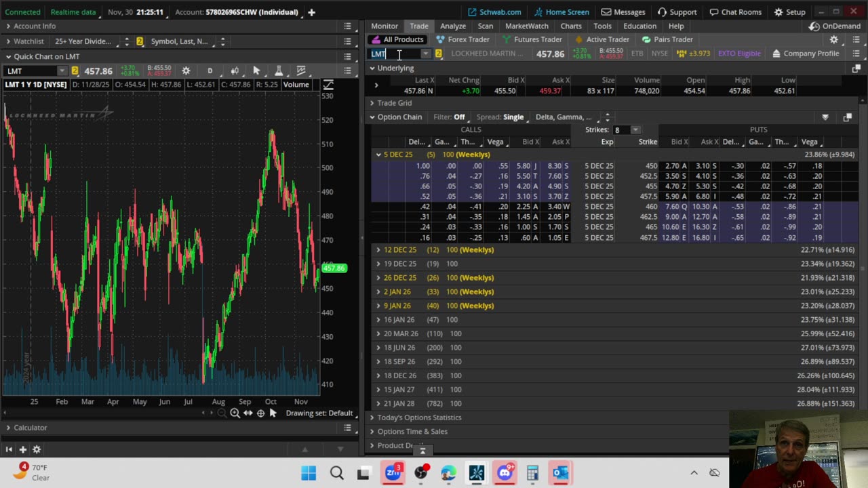Select All Products trade view

pyautogui.click(x=397, y=39)
